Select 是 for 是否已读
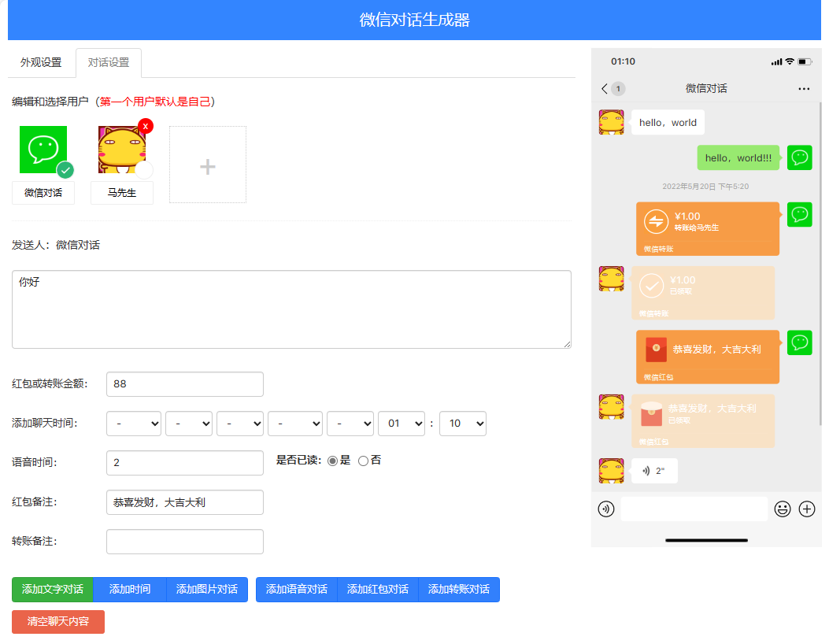The width and height of the screenshot is (829, 644). pos(332,461)
